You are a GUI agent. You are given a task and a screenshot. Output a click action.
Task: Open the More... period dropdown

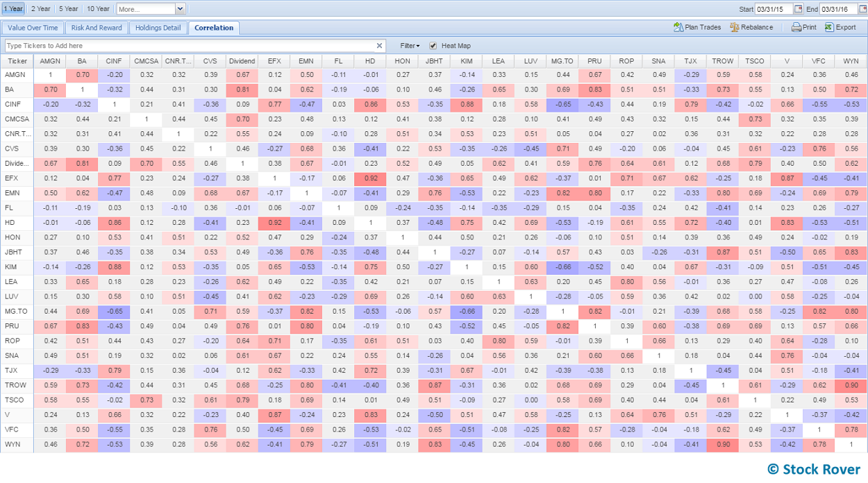[x=180, y=9]
